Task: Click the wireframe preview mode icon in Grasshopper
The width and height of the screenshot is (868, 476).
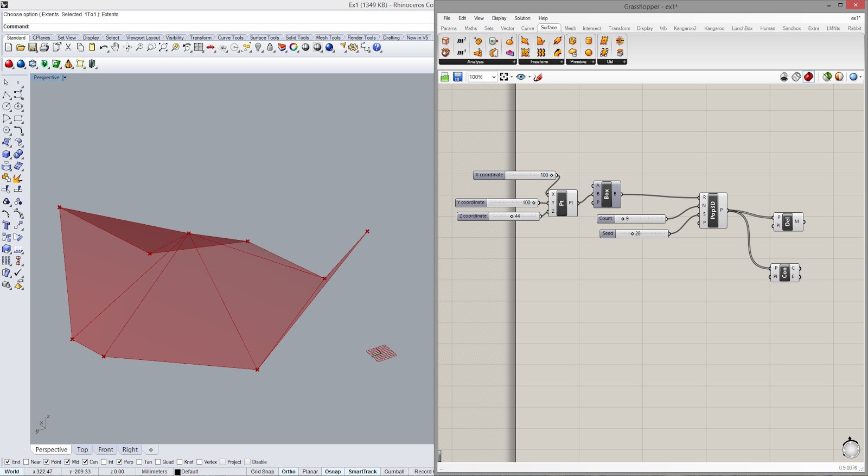Action: [796, 77]
